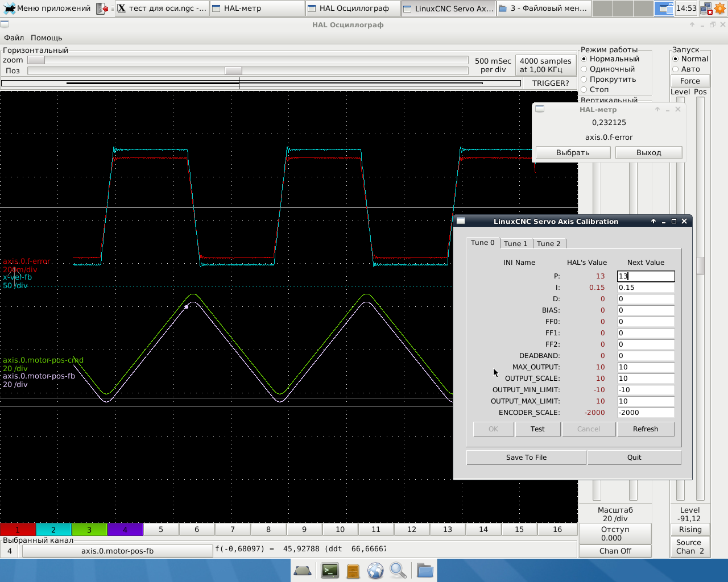Image resolution: width=728 pixels, height=582 pixels.
Task: Select the Одиночный run mode
Action: pyautogui.click(x=584, y=69)
